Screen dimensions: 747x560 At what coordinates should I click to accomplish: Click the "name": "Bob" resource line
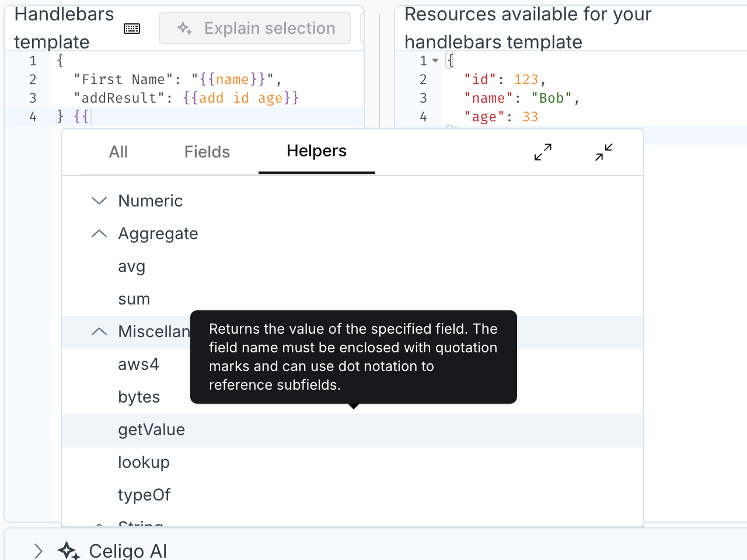coord(522,98)
